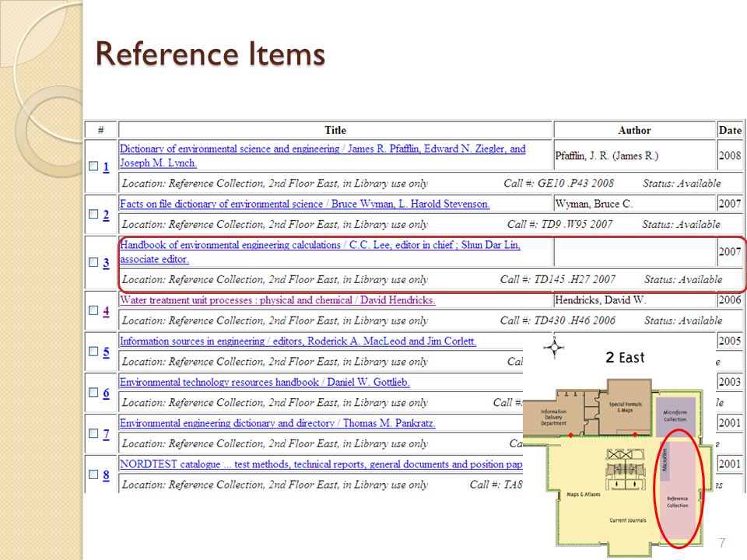The height and width of the screenshot is (560, 747).
Task: Click the Author column header
Action: (634, 130)
